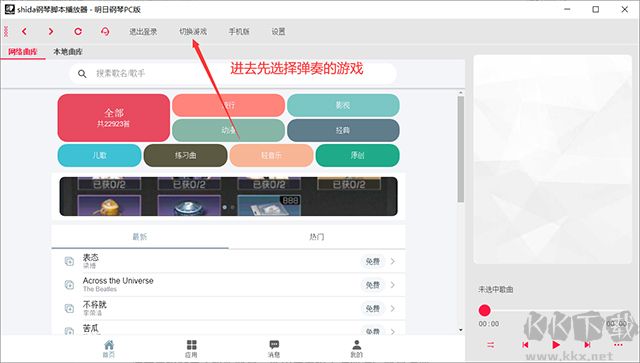
Task: Click the 免费 badge on the 不将就 row
Action: [x=373, y=308]
